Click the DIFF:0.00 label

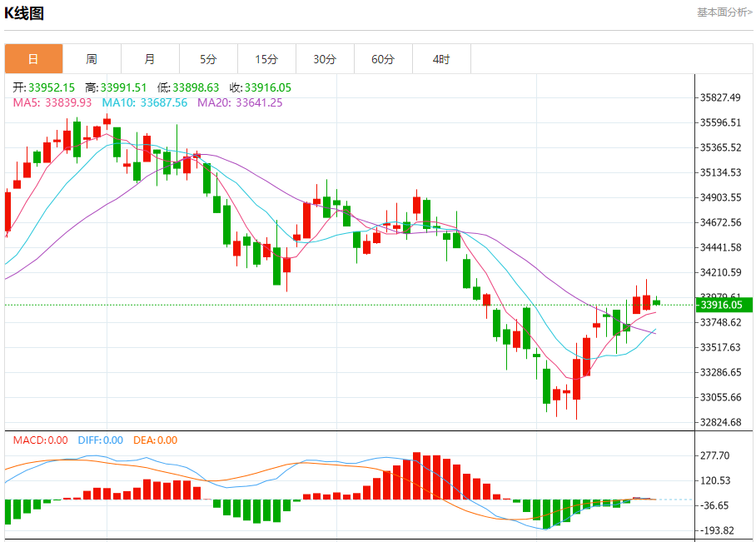click(x=100, y=440)
